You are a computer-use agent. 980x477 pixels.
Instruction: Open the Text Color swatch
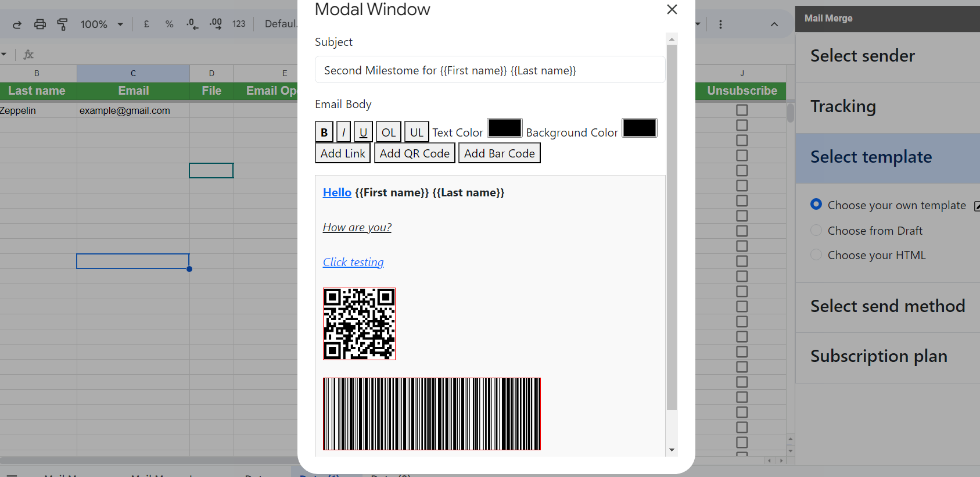(504, 128)
